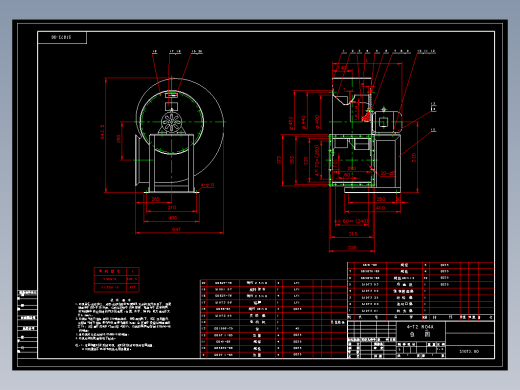The height and width of the screenshot is (390, 520).
Task: Pick the 375 vertical dimension text
Action: (279, 160)
